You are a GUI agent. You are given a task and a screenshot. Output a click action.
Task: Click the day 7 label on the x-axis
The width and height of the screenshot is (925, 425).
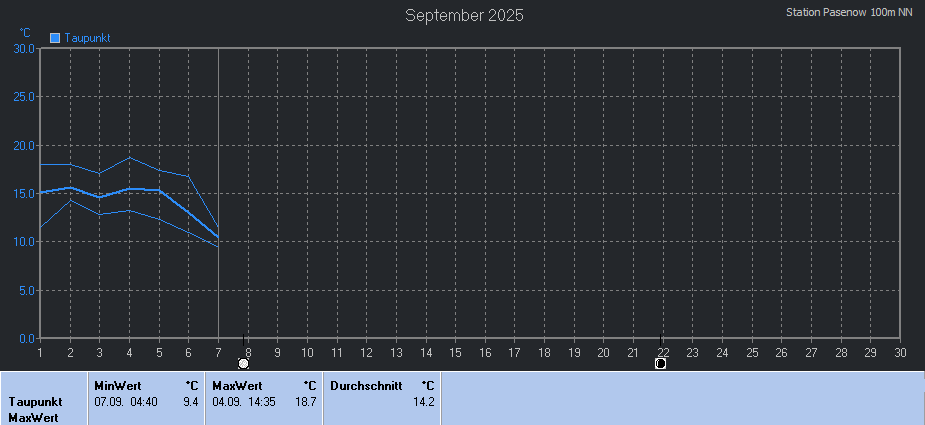pos(218,352)
